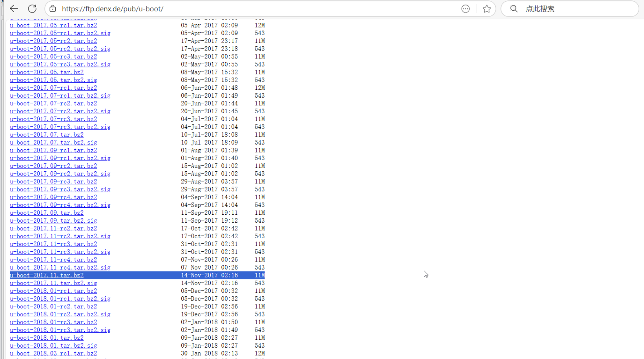The width and height of the screenshot is (644, 359).
Task: Download u-boot-2017.11-rc3.tar.bz2
Action: (x=53, y=245)
